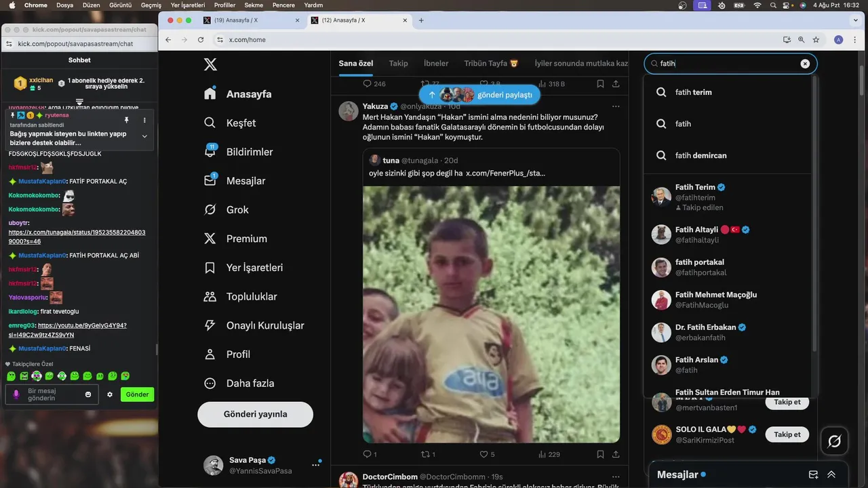This screenshot has height=488, width=868.
Task: Reload the x.com page
Action: (201, 40)
